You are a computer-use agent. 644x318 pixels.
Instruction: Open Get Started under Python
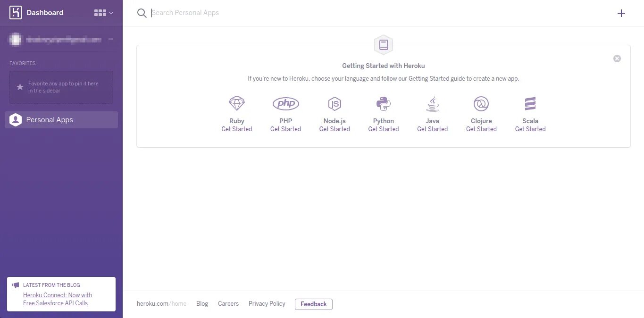coord(384,129)
